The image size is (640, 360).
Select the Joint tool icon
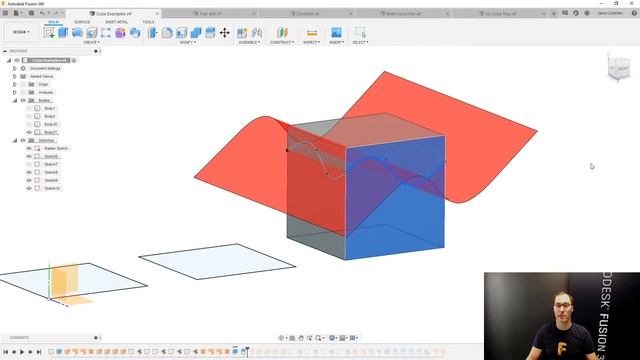pyautogui.click(x=257, y=33)
